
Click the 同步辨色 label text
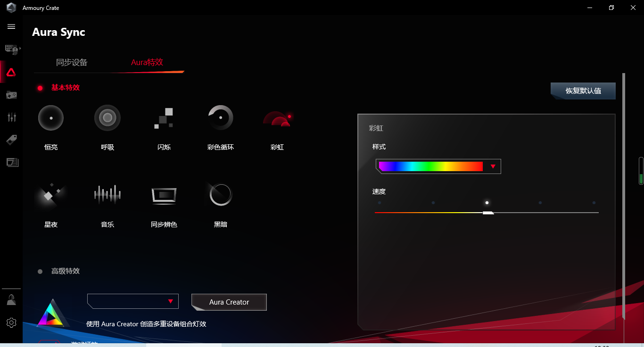pos(164,224)
